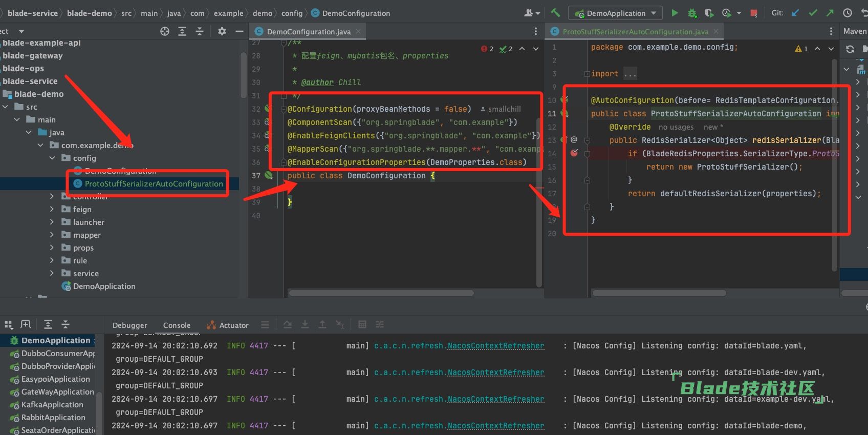Open Project panel settings gear
The height and width of the screenshot is (435, 868).
point(222,31)
